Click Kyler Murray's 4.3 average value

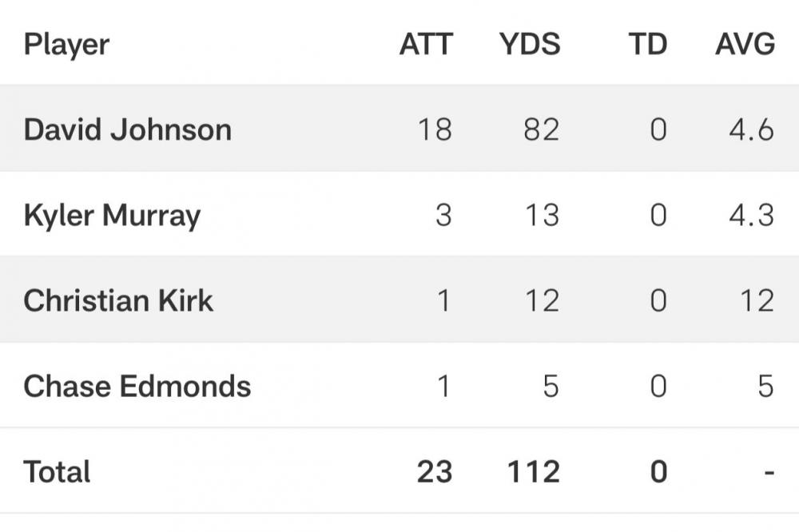tap(752, 215)
